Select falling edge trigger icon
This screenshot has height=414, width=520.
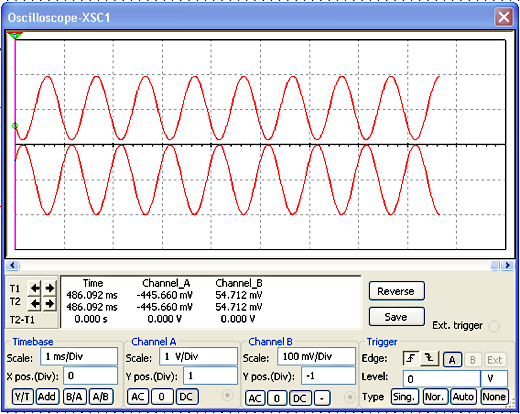click(x=430, y=359)
